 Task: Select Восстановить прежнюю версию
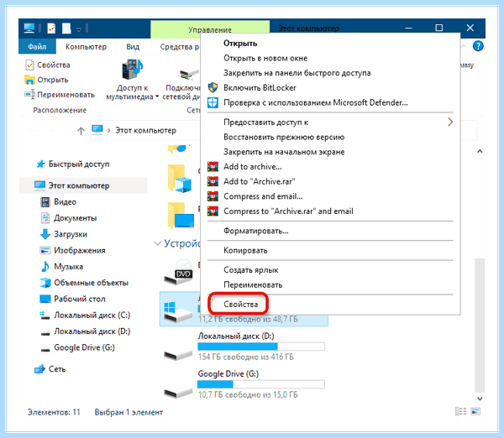(x=284, y=137)
